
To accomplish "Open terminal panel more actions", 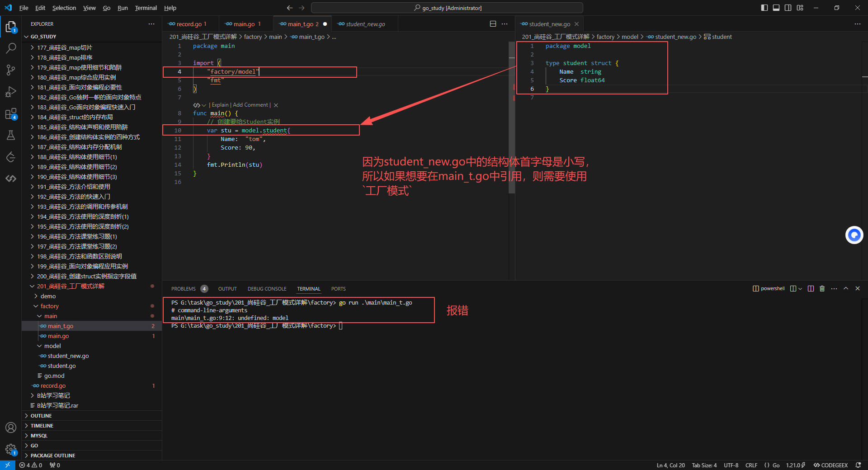I will click(834, 288).
